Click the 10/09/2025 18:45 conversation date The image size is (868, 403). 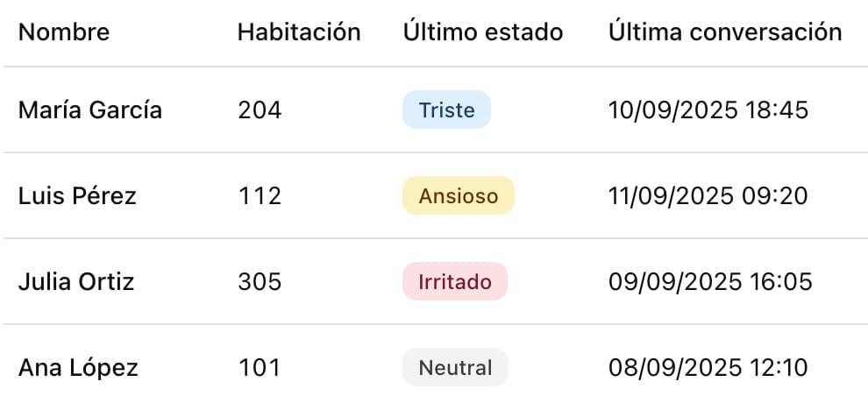click(708, 110)
